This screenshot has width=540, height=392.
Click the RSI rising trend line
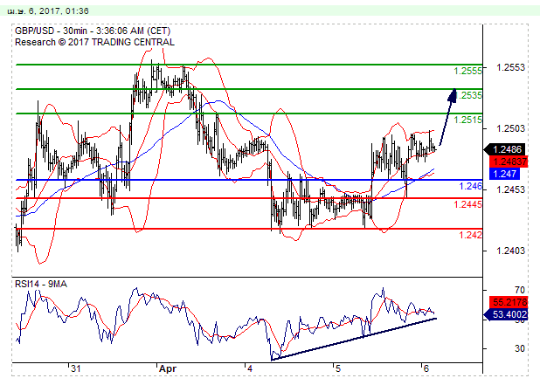pyautogui.click(x=350, y=338)
